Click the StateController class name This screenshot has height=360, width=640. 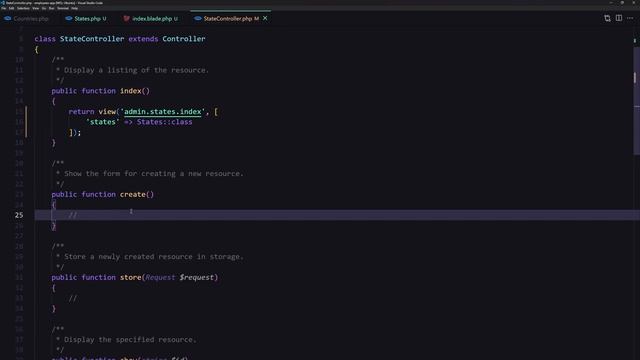click(92, 39)
